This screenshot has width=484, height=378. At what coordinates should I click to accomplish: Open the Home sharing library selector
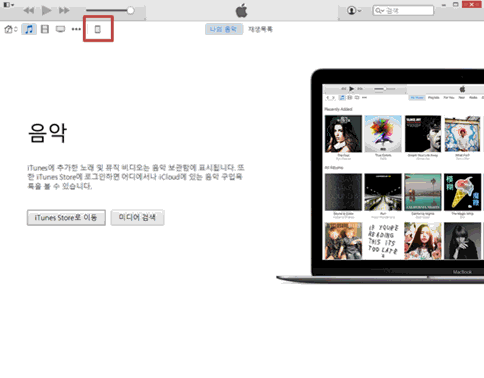click(x=11, y=29)
